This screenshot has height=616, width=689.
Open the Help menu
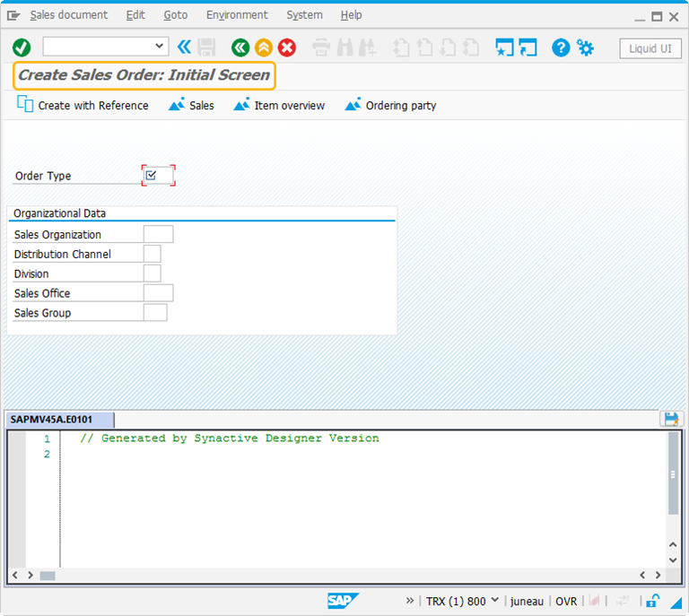click(x=351, y=15)
